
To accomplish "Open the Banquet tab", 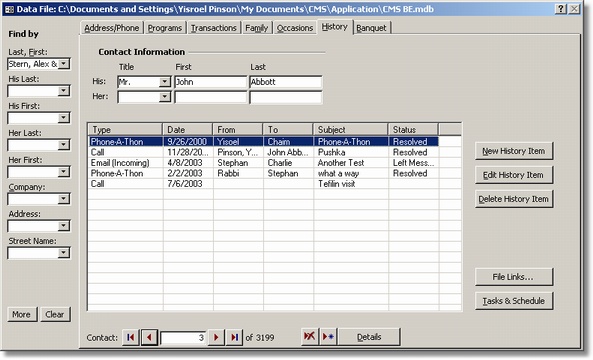I will 371,28.
